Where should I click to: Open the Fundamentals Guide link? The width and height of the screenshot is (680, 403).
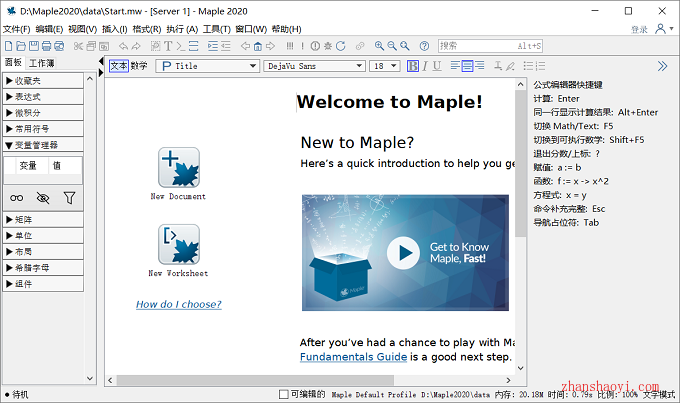(x=353, y=357)
